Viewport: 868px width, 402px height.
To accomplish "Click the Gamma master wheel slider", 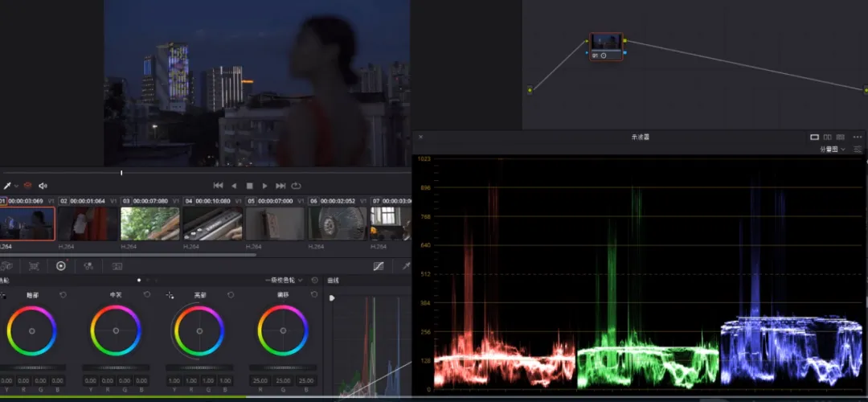I will pyautogui.click(x=116, y=367).
